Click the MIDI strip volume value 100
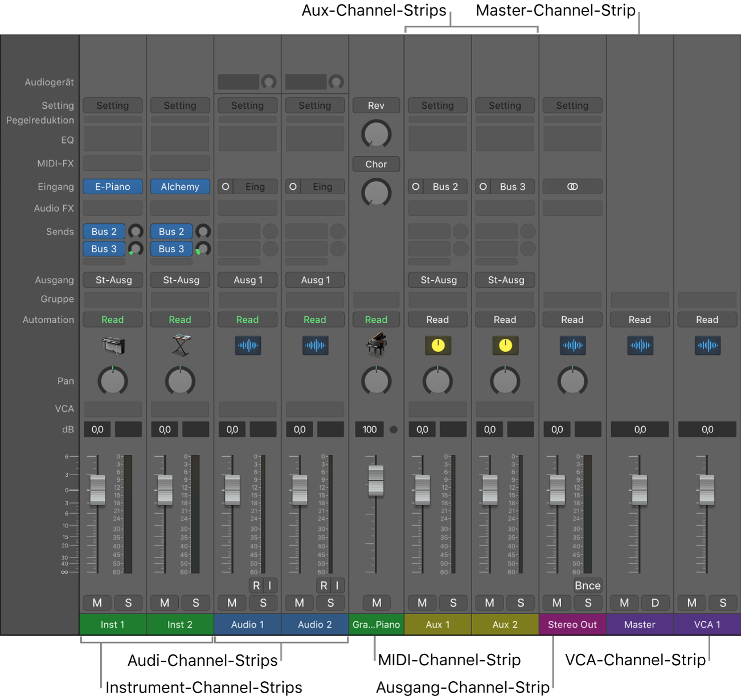The height and width of the screenshot is (700, 741). (370, 429)
